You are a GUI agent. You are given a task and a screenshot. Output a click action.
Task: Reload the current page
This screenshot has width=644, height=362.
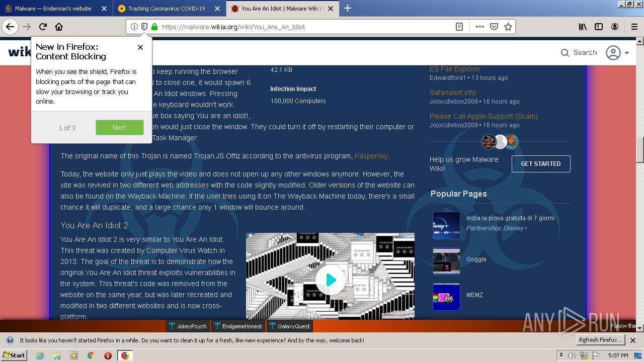[x=43, y=27]
